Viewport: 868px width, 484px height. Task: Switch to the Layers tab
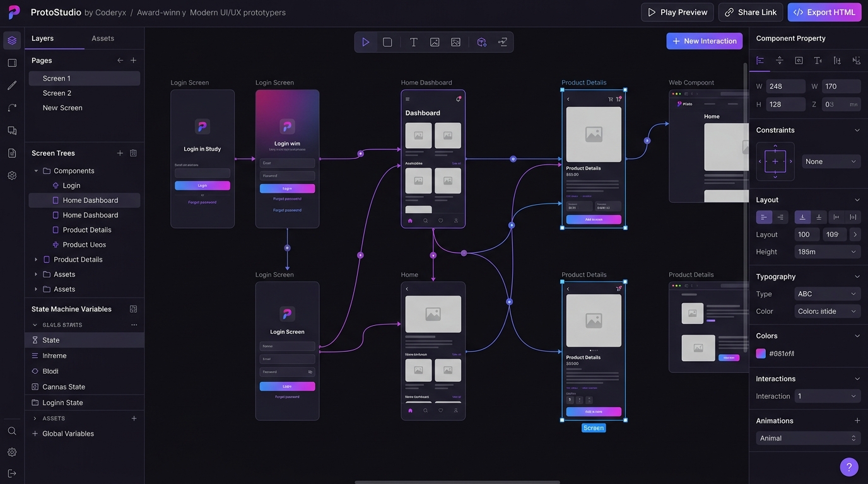43,38
